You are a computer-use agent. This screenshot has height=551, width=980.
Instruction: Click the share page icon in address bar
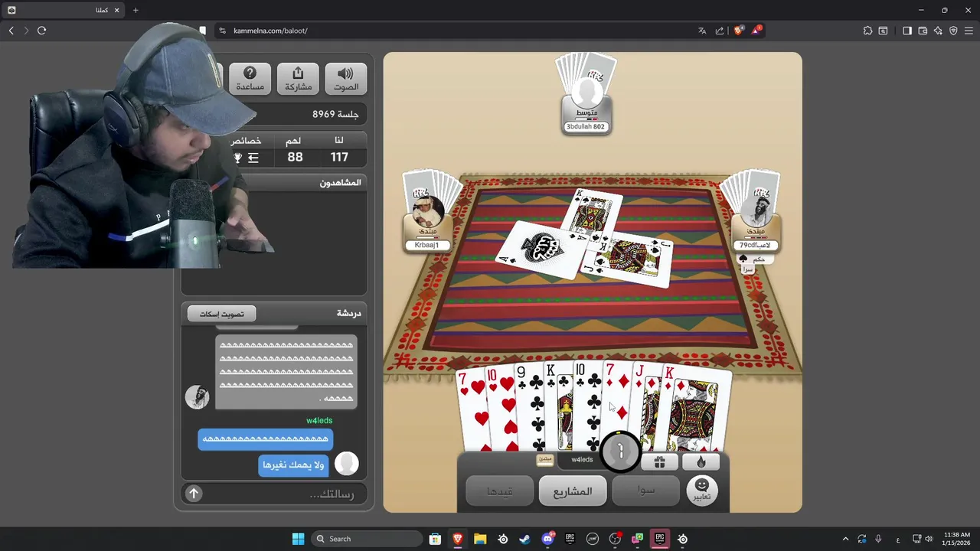pyautogui.click(x=720, y=31)
